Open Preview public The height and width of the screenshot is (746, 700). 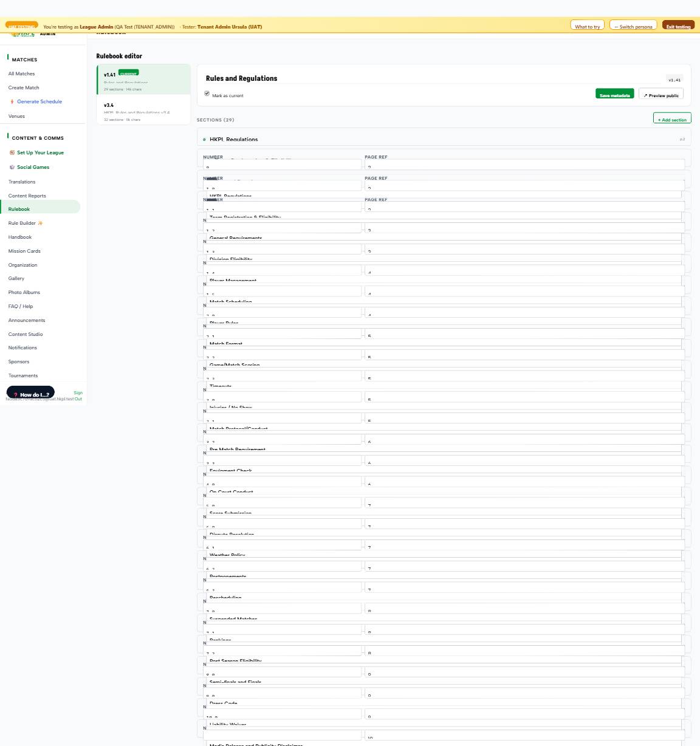coord(661,94)
